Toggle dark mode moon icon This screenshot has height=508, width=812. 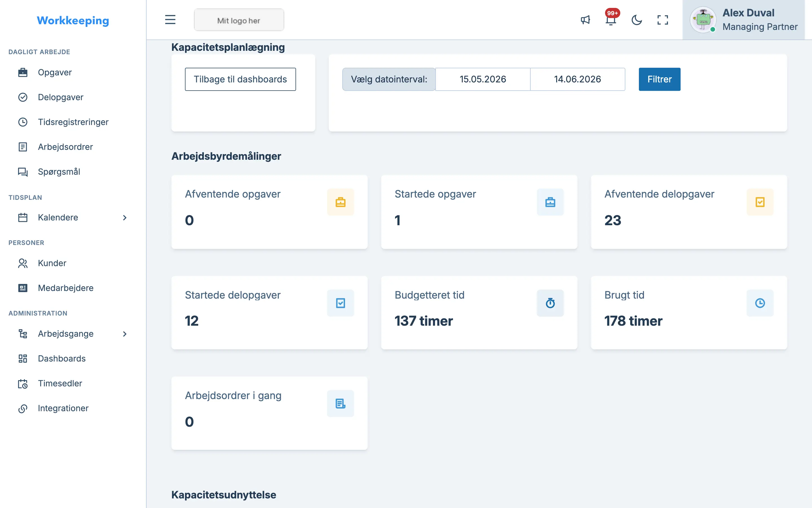coord(637,20)
